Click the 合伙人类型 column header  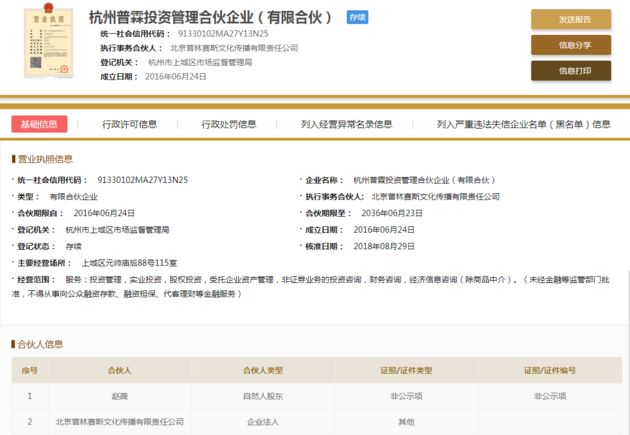pyautogui.click(x=263, y=370)
